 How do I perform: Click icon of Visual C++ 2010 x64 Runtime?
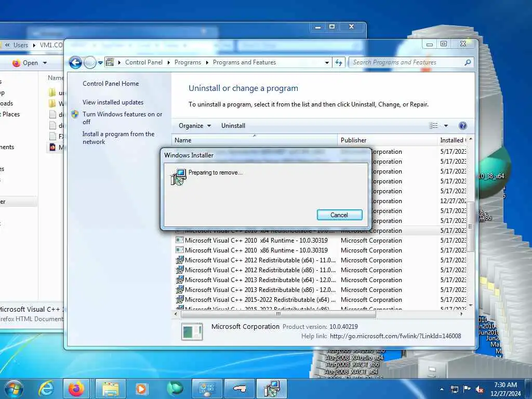click(179, 240)
